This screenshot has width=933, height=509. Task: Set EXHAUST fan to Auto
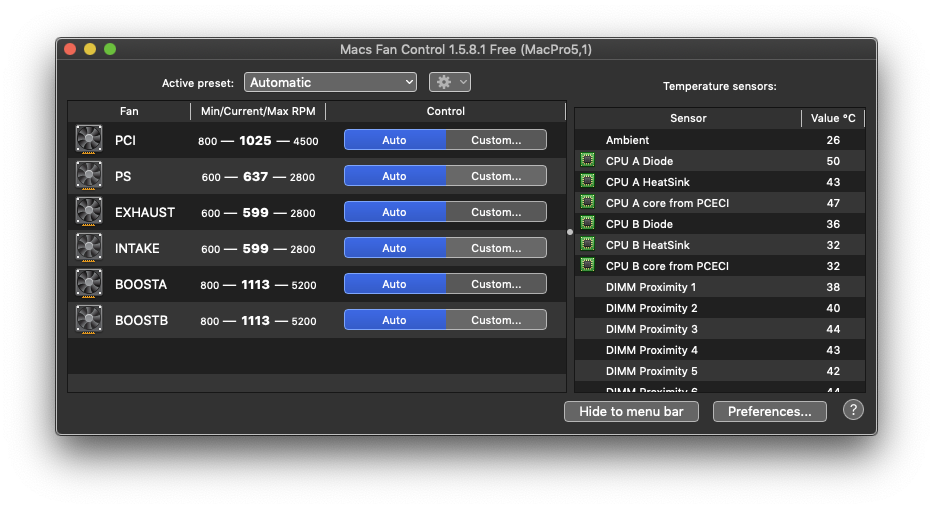[x=395, y=212]
